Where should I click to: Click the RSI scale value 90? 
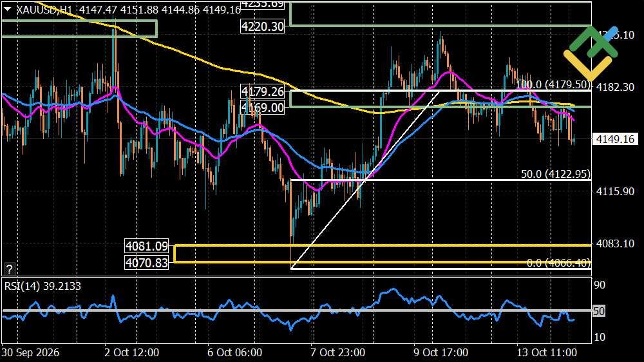coord(600,285)
